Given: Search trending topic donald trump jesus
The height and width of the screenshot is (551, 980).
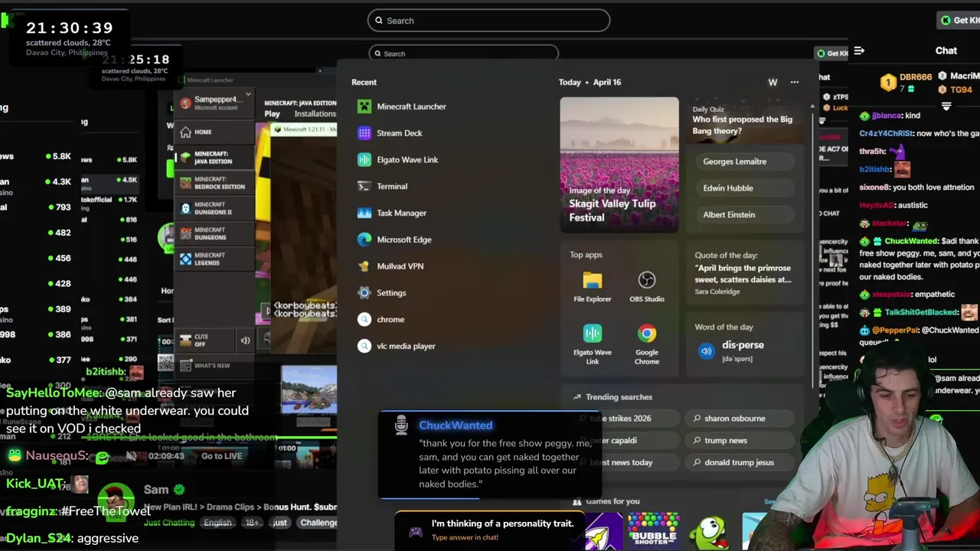Looking at the screenshot, I should click(739, 463).
